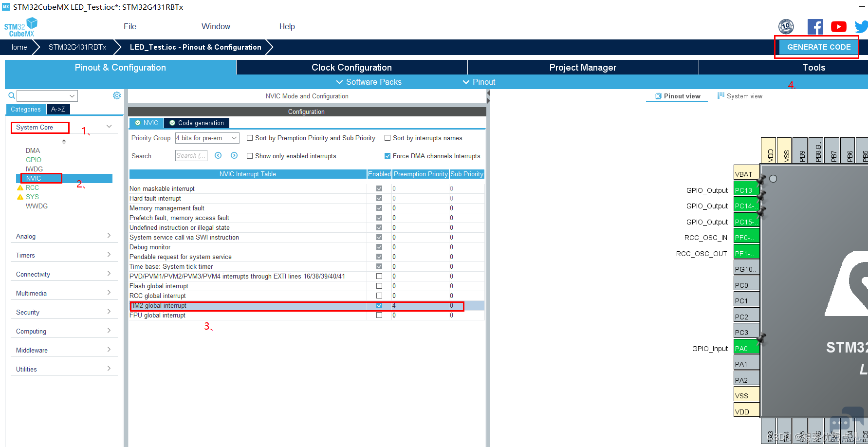Select the PB9 pin on the chip
868x447 pixels.
(x=801, y=150)
